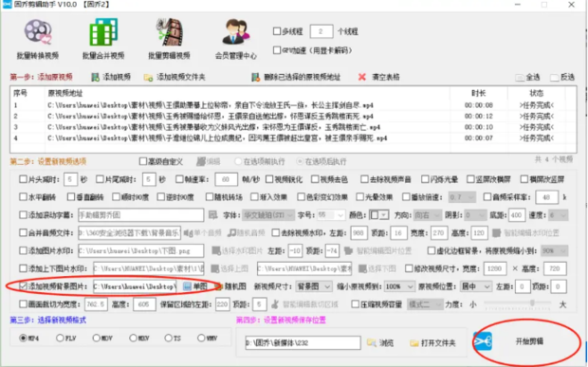Open 播放倍速 dropdown showing 0.7

click(462, 197)
